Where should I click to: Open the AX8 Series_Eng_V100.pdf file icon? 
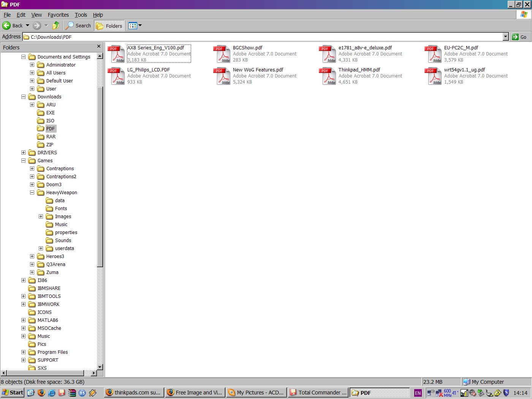(x=116, y=54)
